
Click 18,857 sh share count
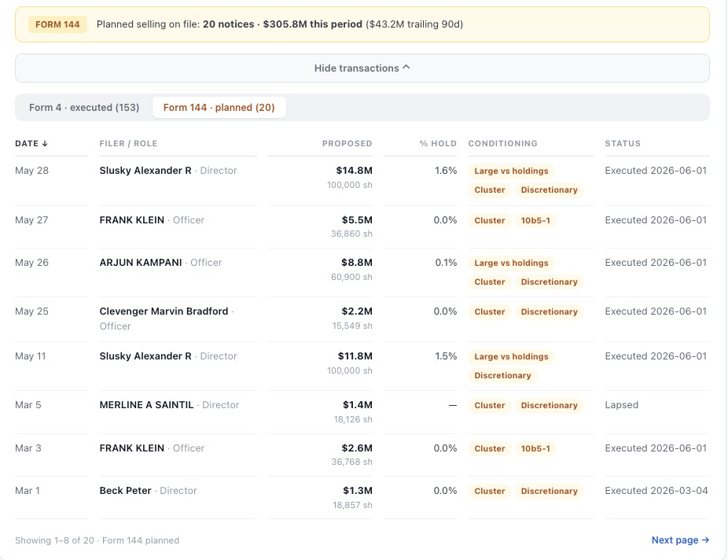click(x=352, y=505)
